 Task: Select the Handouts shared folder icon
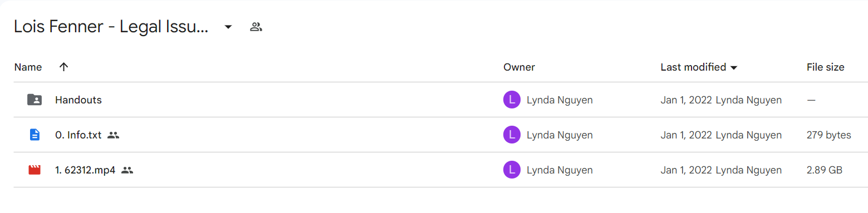point(35,100)
